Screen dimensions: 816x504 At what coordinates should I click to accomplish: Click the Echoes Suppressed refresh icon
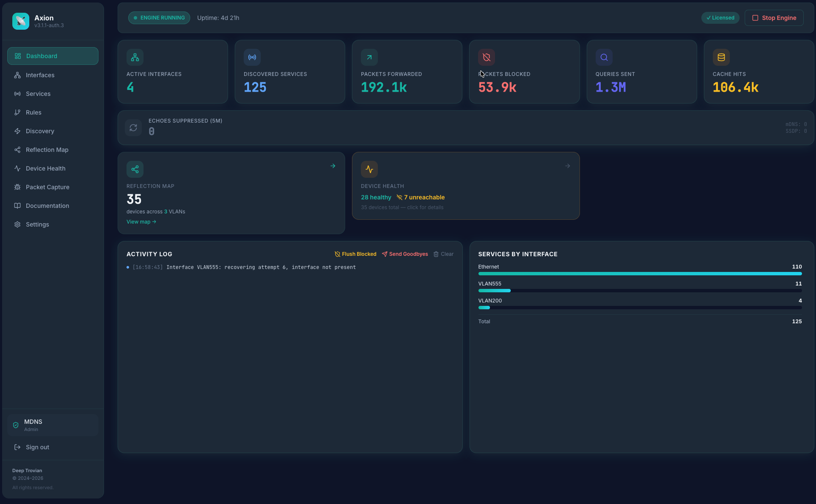click(133, 128)
